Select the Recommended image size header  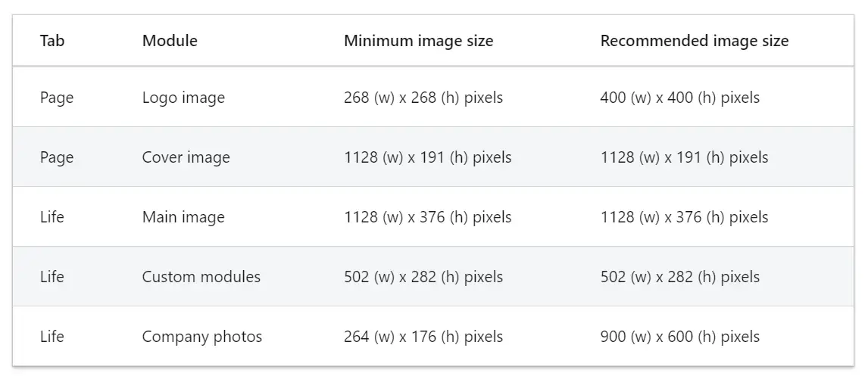click(x=695, y=41)
